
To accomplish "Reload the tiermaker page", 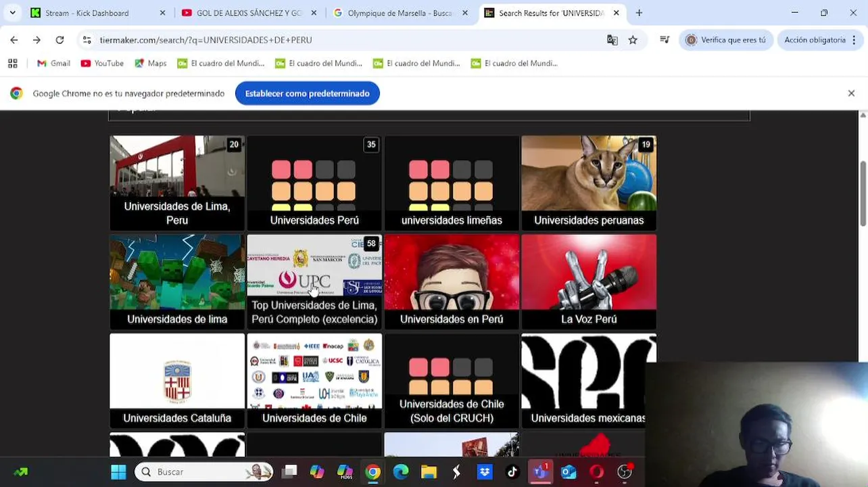I will (59, 40).
